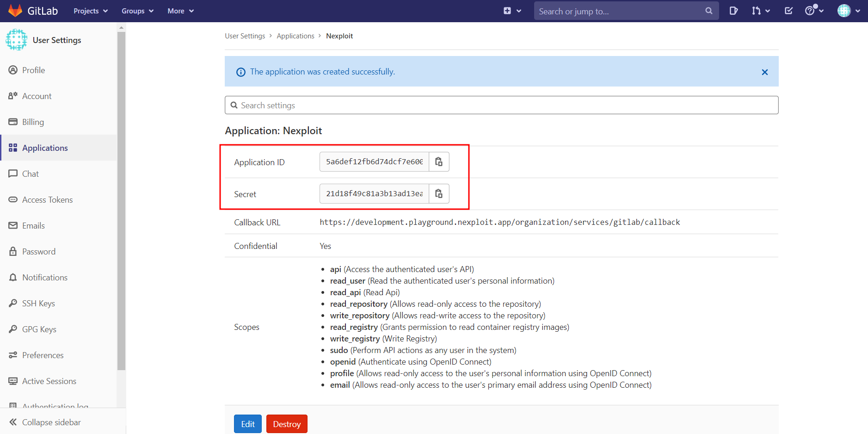The height and width of the screenshot is (434, 868).
Task: Click the User Settings sidebar heading
Action: (x=57, y=40)
